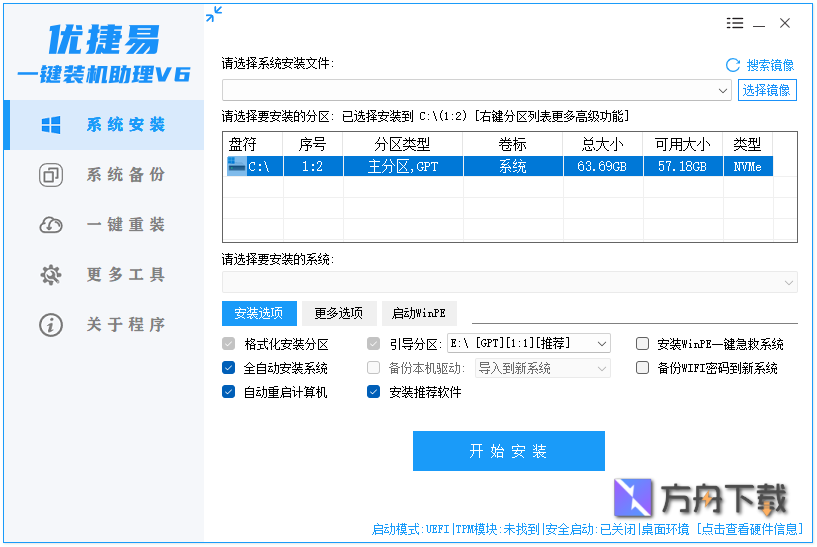The width and height of the screenshot is (817, 547).
Task: Toggle 格式化安装分区 checkbox
Action: [229, 344]
